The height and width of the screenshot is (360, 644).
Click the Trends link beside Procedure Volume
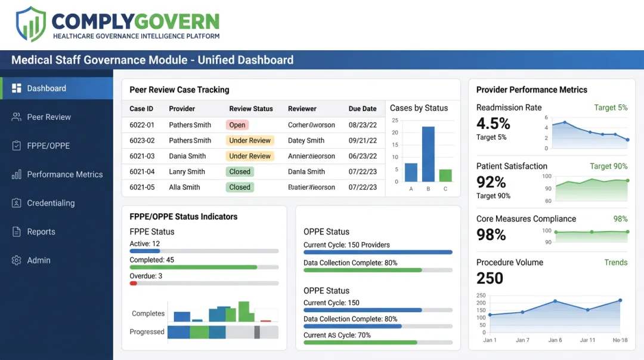(615, 263)
